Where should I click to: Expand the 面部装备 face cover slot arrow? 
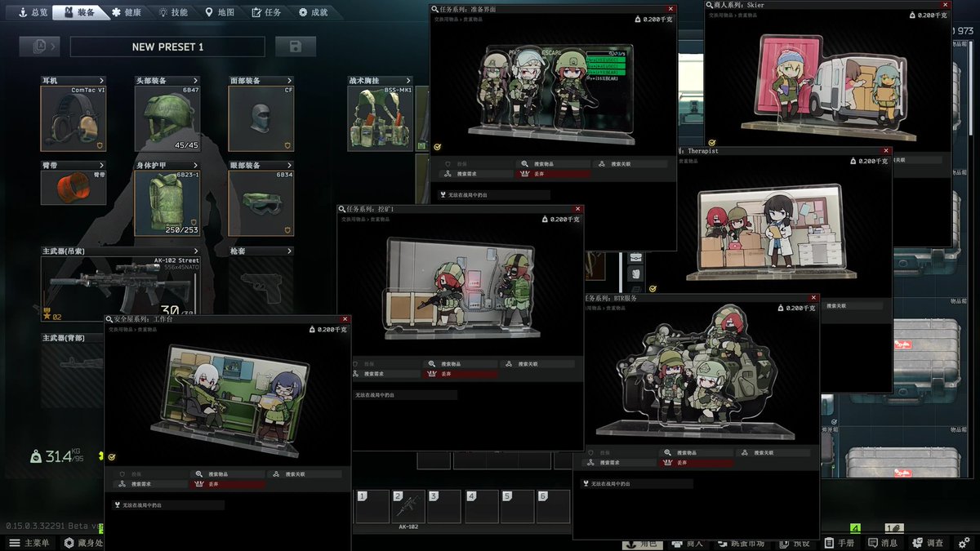(289, 81)
